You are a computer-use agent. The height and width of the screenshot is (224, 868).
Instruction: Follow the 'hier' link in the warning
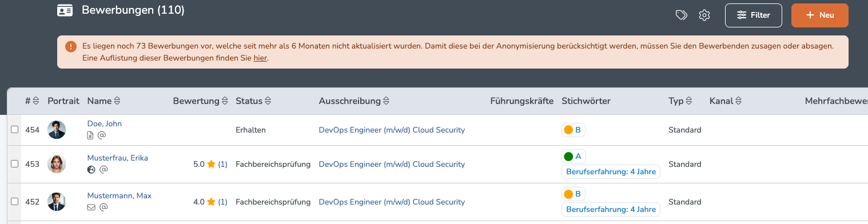[x=260, y=58]
